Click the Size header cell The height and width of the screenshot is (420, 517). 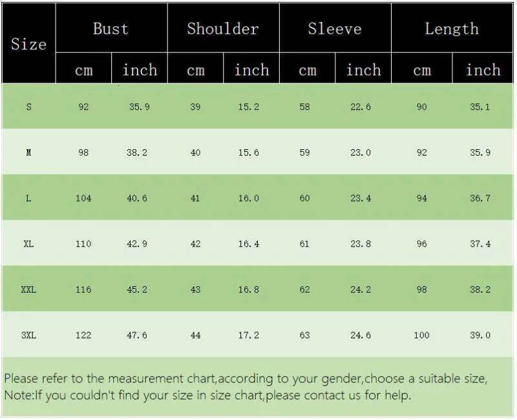tap(28, 44)
